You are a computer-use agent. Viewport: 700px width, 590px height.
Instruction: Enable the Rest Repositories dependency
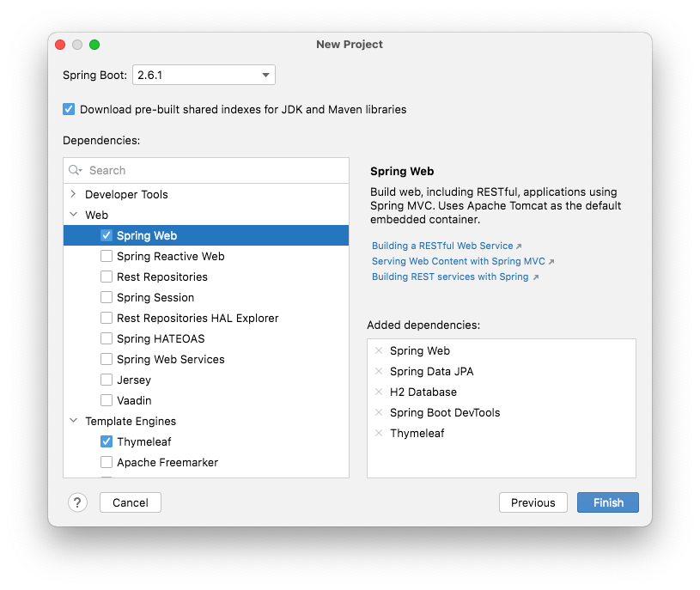pyautogui.click(x=107, y=277)
